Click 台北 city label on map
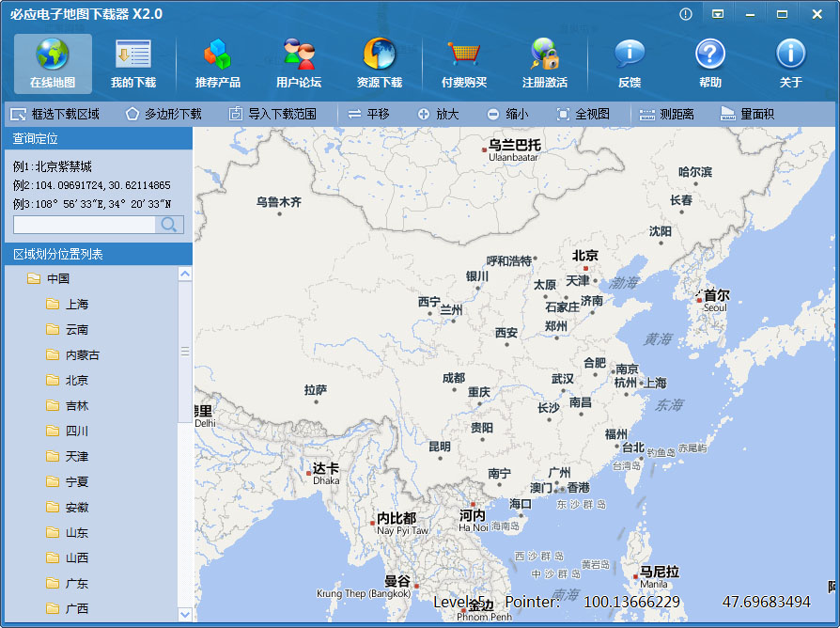Viewport: 840px width, 628px height. pos(633,447)
